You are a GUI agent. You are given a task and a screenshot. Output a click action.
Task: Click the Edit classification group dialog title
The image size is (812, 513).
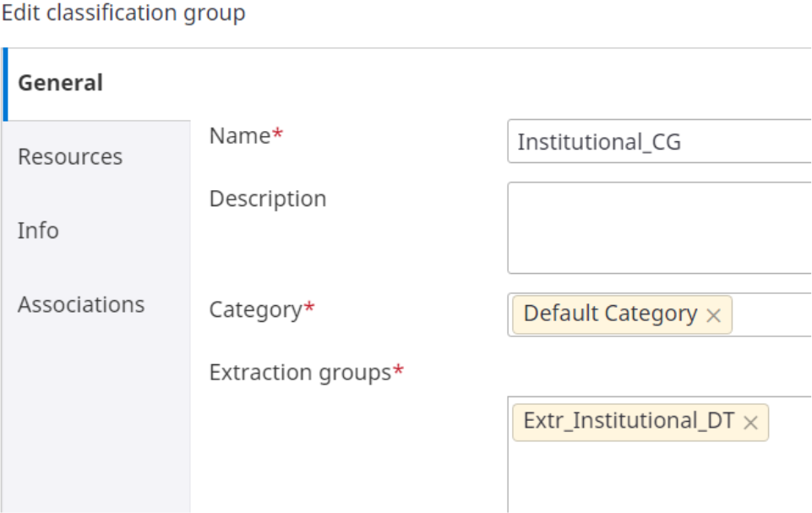[x=122, y=14]
